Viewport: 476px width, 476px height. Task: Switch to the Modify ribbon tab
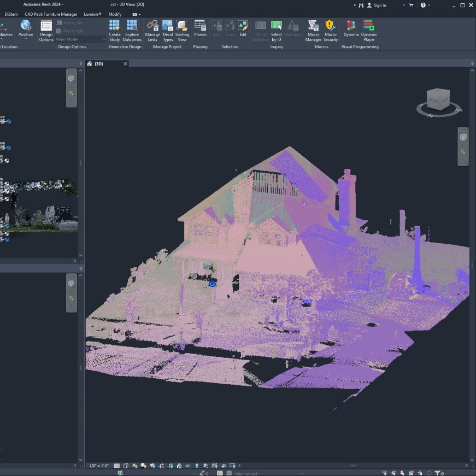coord(115,14)
